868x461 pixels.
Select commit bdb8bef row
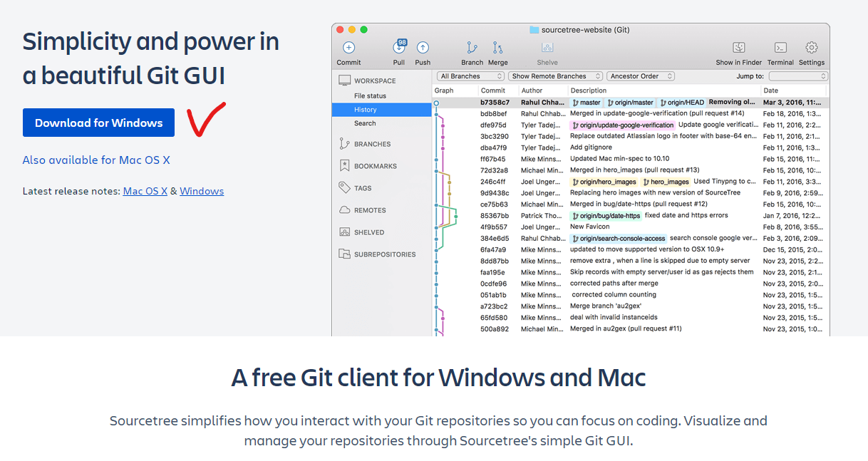631,113
